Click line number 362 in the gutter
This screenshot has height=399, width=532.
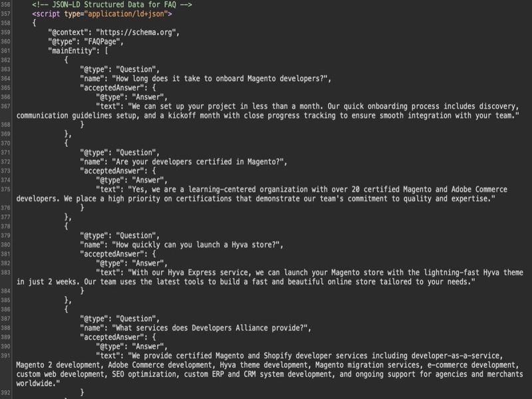5,60
